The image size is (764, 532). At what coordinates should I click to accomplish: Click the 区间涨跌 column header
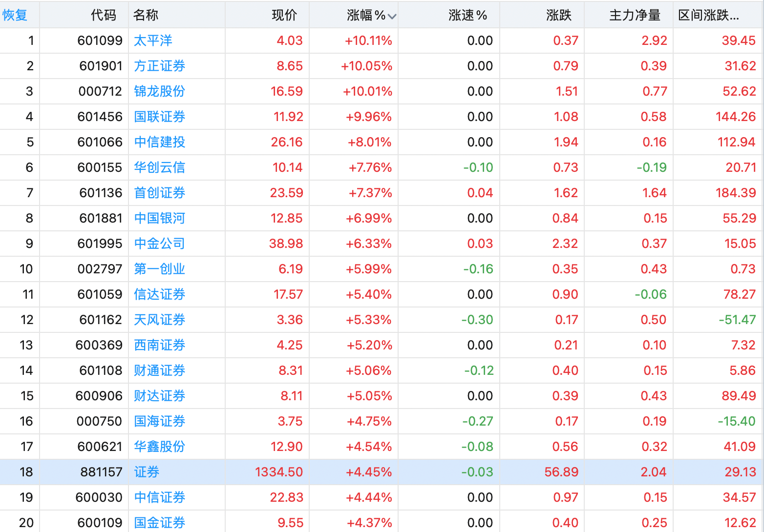click(x=708, y=15)
